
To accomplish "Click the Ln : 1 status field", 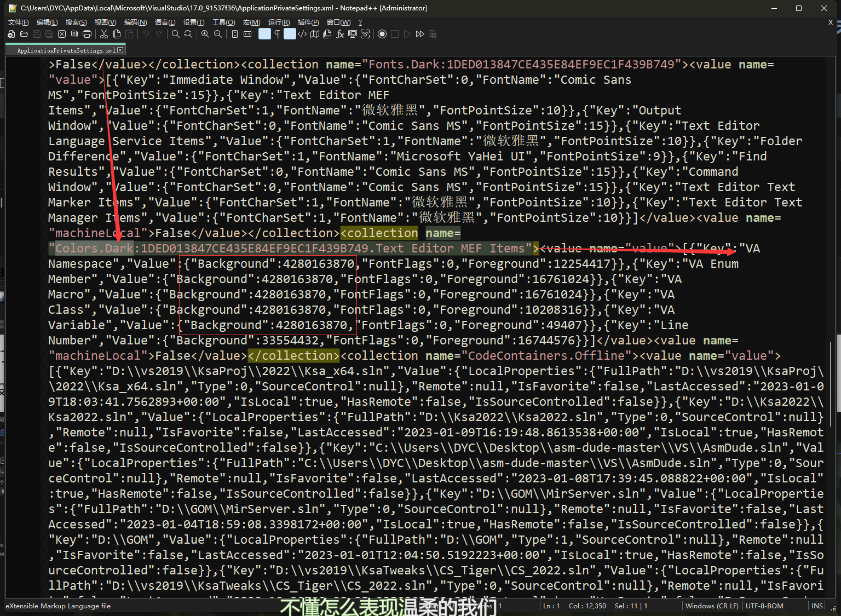I will pyautogui.click(x=551, y=606).
